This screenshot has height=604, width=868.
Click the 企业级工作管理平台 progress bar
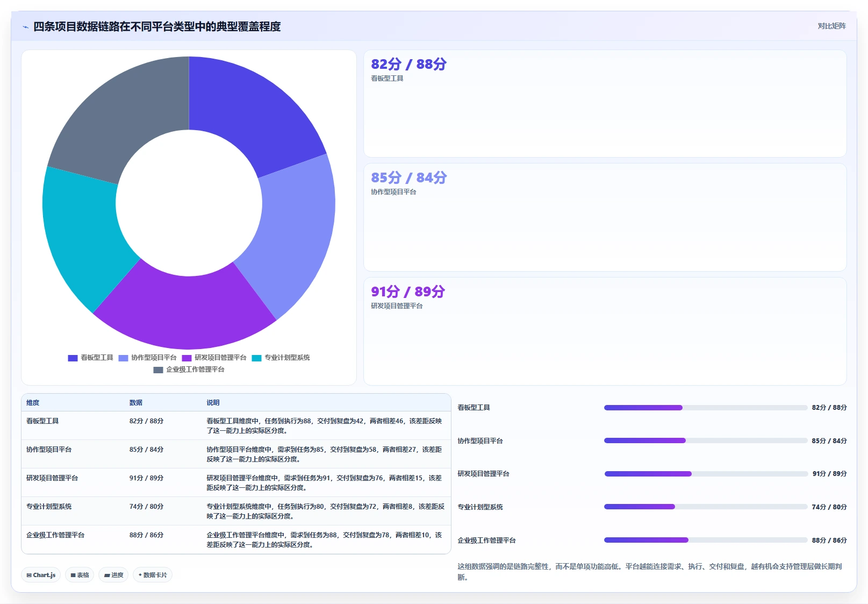coord(706,540)
